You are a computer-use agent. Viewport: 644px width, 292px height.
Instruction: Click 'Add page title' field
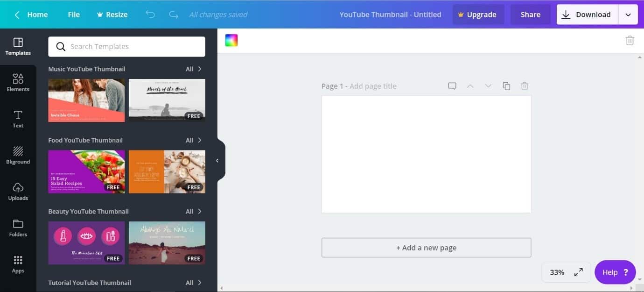[x=373, y=86]
